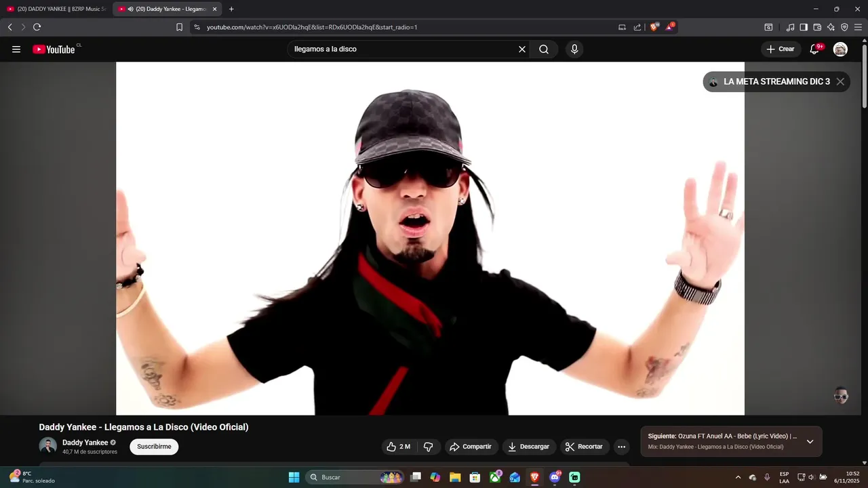Open Brave playlist music note icon
The height and width of the screenshot is (488, 868).
pos(790,27)
